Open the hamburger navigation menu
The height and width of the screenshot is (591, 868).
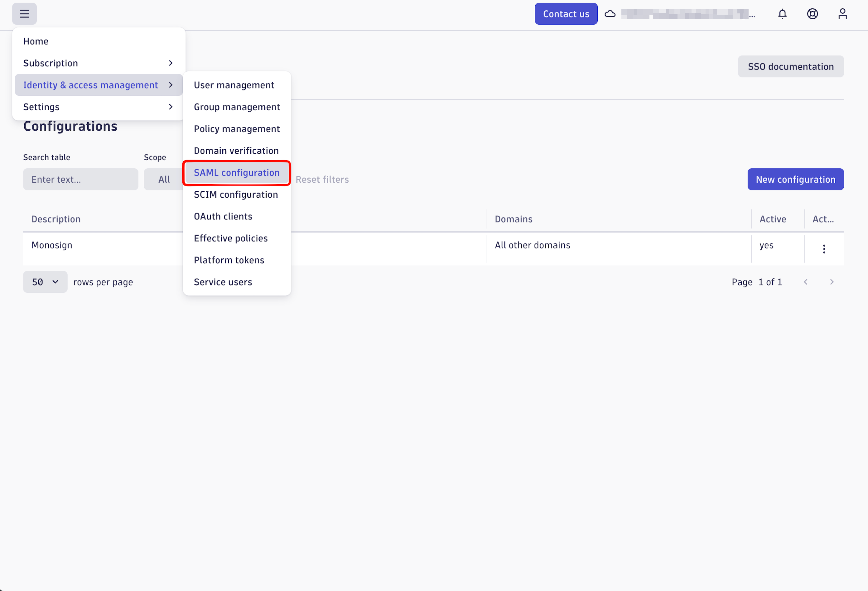[x=24, y=14]
